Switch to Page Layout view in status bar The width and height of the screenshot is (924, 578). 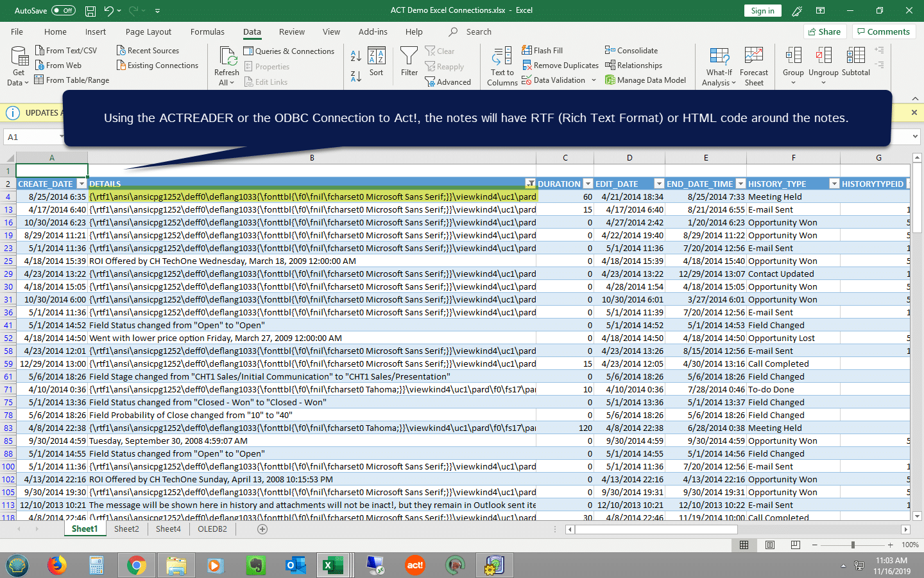point(770,545)
